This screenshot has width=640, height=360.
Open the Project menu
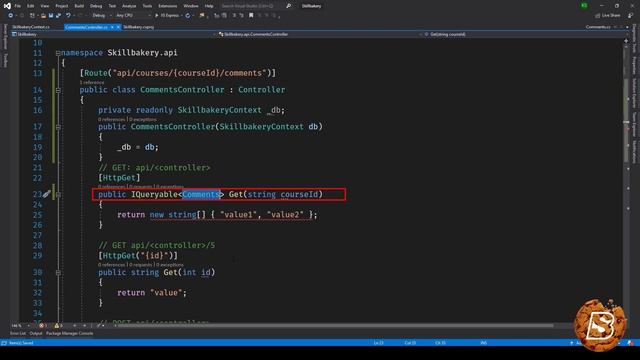coord(62,6)
